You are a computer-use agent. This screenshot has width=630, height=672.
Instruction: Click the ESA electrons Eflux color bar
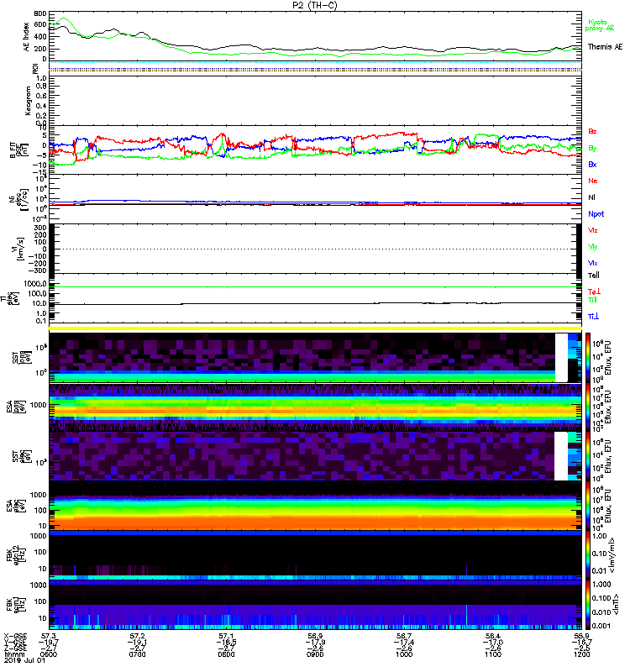pyautogui.click(x=588, y=506)
